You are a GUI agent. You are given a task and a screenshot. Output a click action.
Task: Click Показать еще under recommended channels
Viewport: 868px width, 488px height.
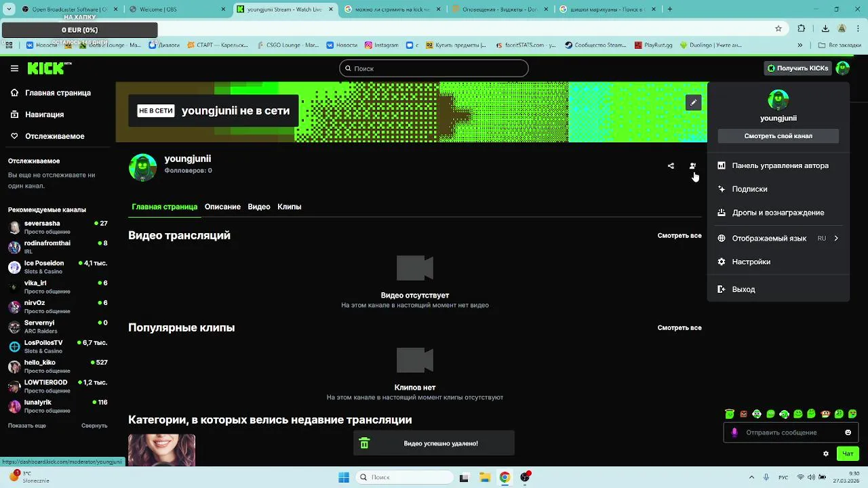pyautogui.click(x=27, y=426)
